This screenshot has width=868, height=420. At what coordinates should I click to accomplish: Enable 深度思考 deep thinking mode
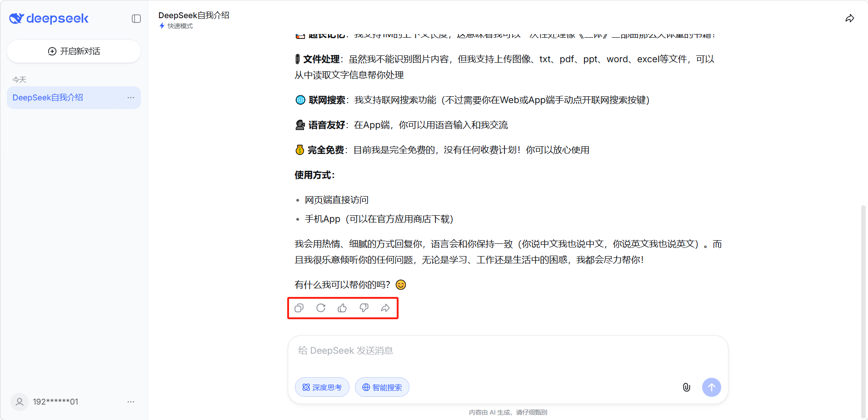322,387
